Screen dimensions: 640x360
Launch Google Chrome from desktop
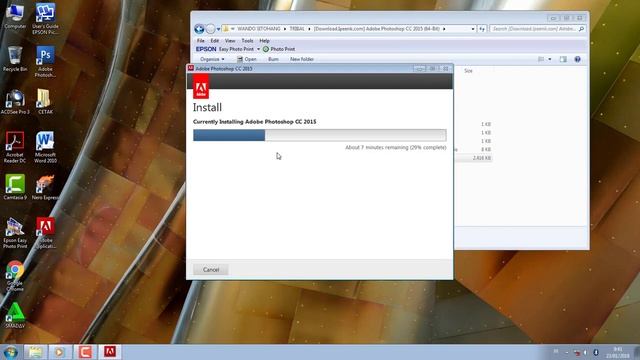click(x=15, y=276)
